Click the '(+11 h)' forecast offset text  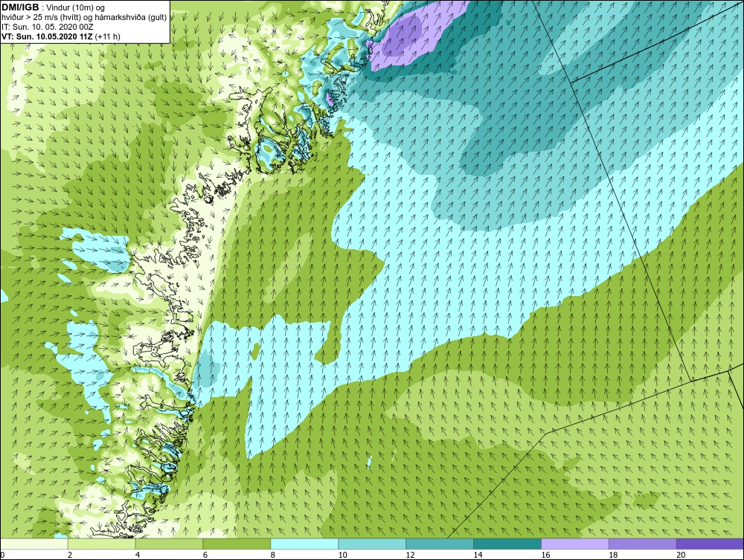[x=108, y=36]
